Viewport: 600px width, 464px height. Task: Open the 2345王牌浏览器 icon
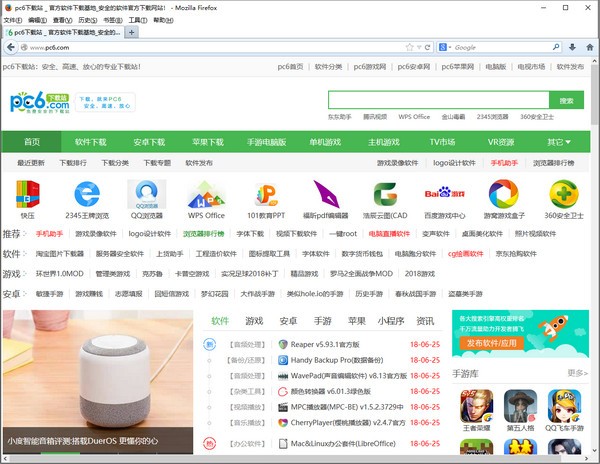(x=87, y=194)
